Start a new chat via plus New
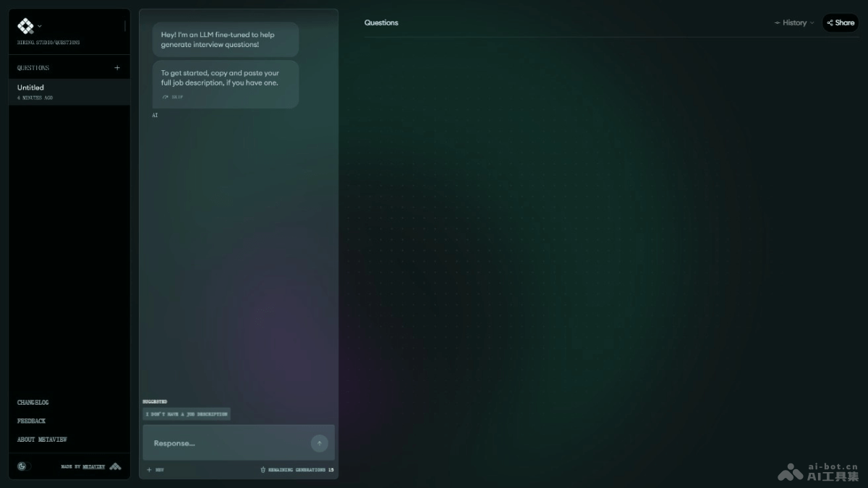 [x=155, y=470]
